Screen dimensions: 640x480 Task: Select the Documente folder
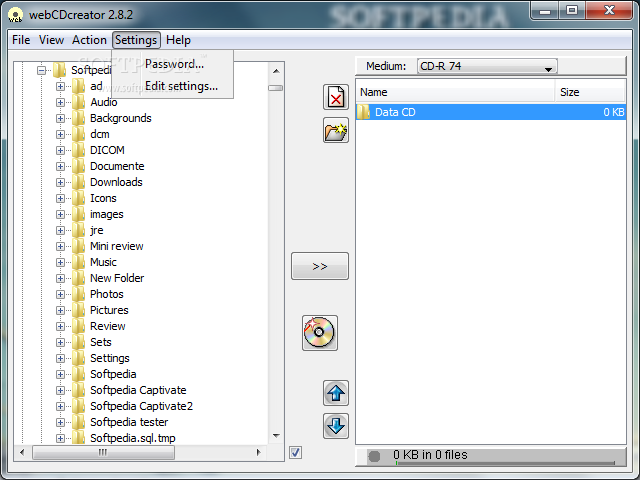coord(117,166)
